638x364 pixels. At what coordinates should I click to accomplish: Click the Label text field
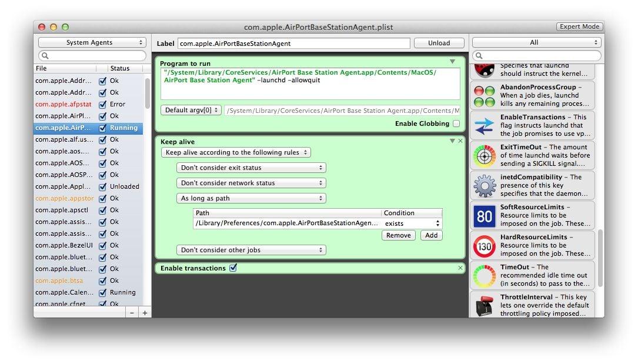294,44
